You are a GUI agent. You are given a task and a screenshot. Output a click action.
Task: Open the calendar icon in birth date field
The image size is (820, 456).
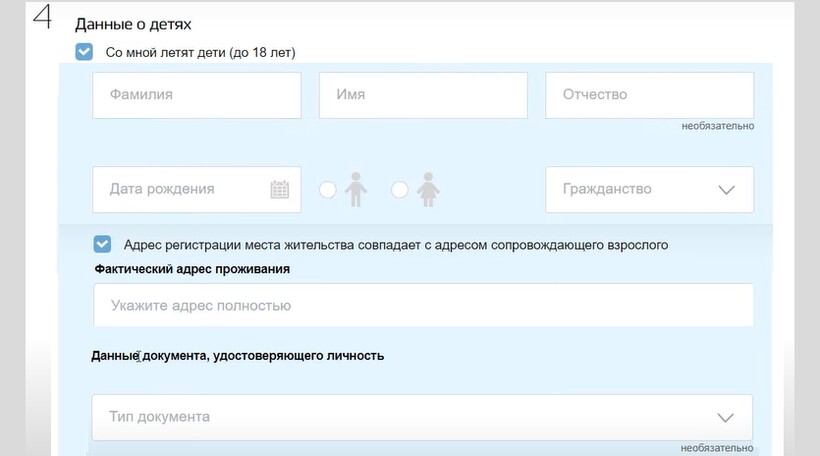[x=280, y=189]
